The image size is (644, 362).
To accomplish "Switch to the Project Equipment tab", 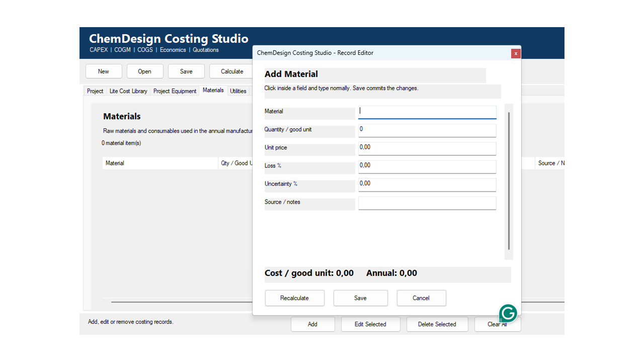I will pos(175,91).
